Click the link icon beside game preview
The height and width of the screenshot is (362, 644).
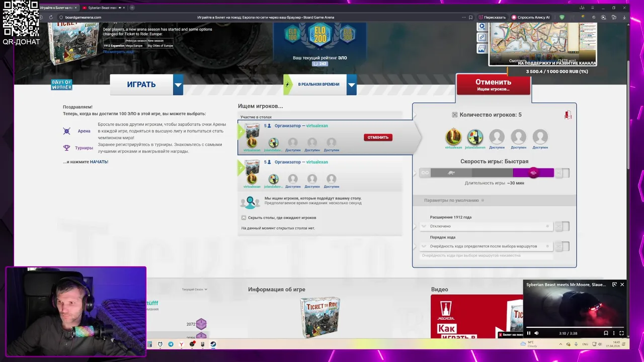[x=481, y=37]
